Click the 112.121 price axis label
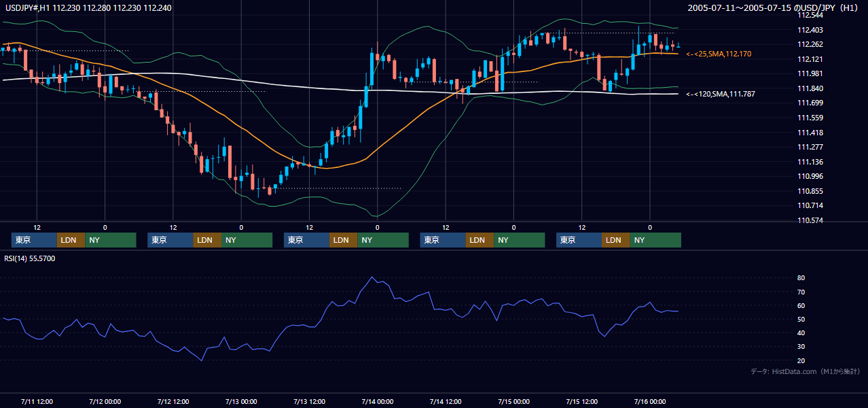The image size is (868, 408). coord(810,59)
